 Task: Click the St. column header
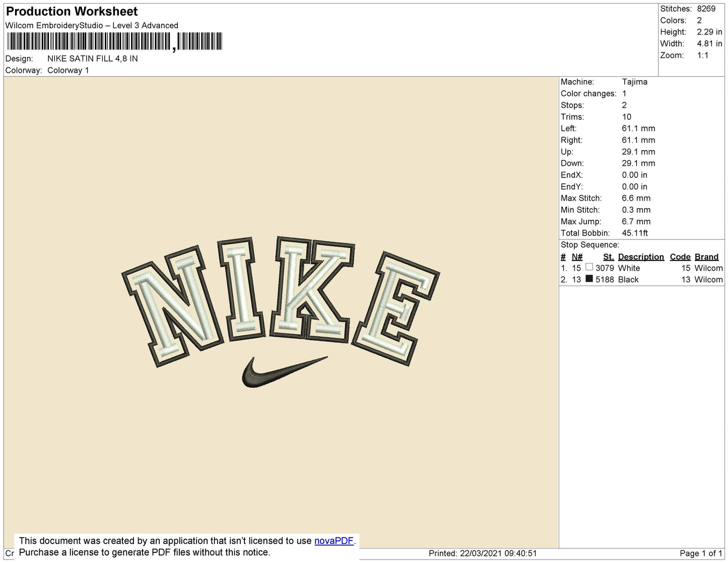pyautogui.click(x=608, y=257)
